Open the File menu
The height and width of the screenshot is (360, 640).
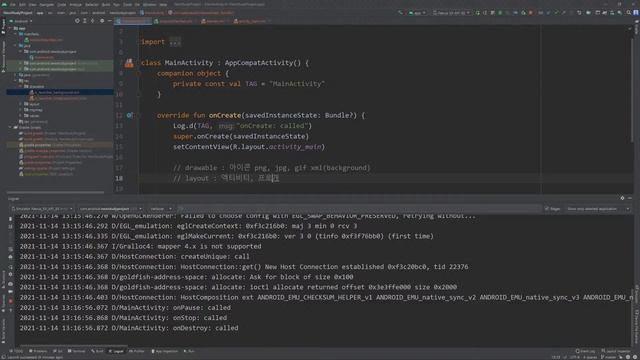click(13, 4)
